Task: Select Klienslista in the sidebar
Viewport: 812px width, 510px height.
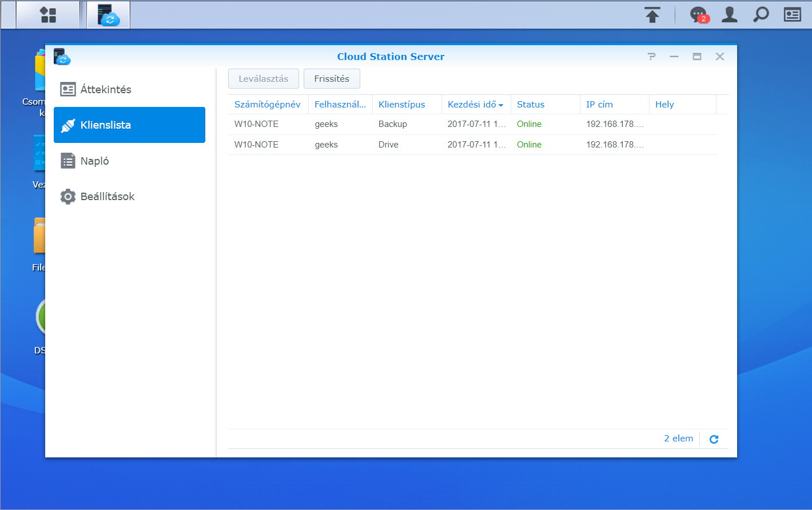Action: (129, 125)
